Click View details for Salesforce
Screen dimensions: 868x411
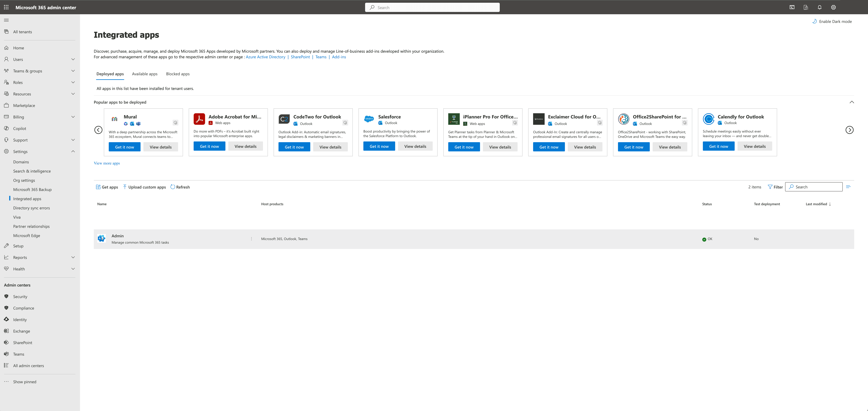pyautogui.click(x=415, y=146)
